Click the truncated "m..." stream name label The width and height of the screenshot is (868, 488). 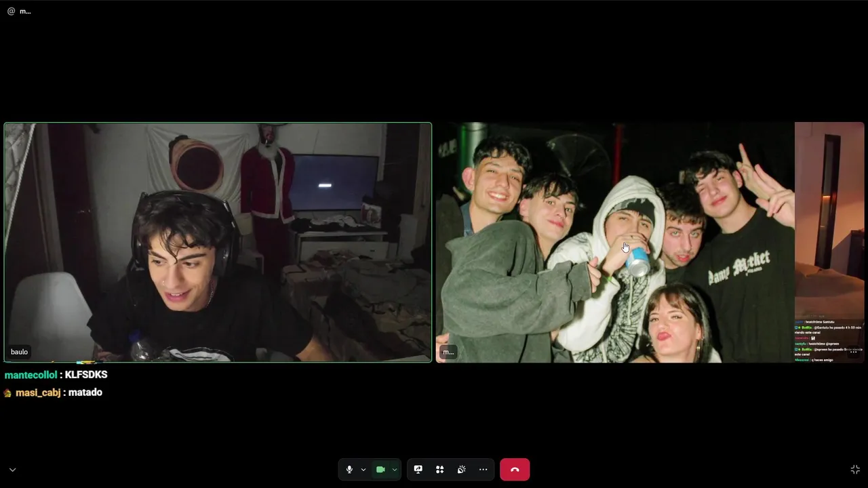click(448, 352)
